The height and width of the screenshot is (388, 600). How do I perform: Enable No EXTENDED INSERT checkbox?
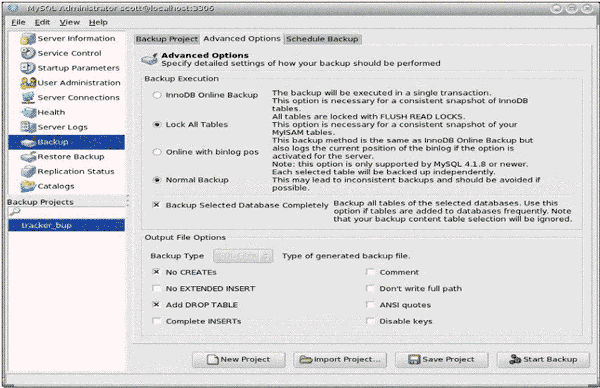pyautogui.click(x=156, y=288)
